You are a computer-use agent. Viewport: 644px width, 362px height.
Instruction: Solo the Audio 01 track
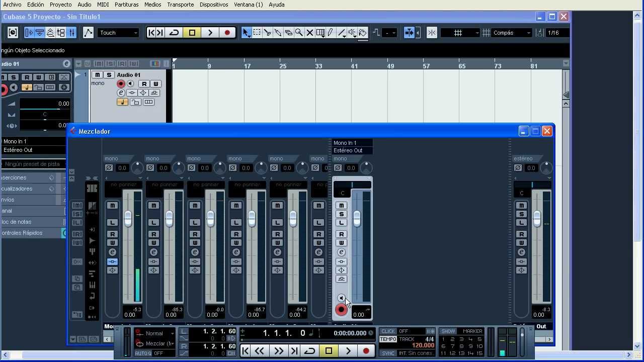[108, 75]
